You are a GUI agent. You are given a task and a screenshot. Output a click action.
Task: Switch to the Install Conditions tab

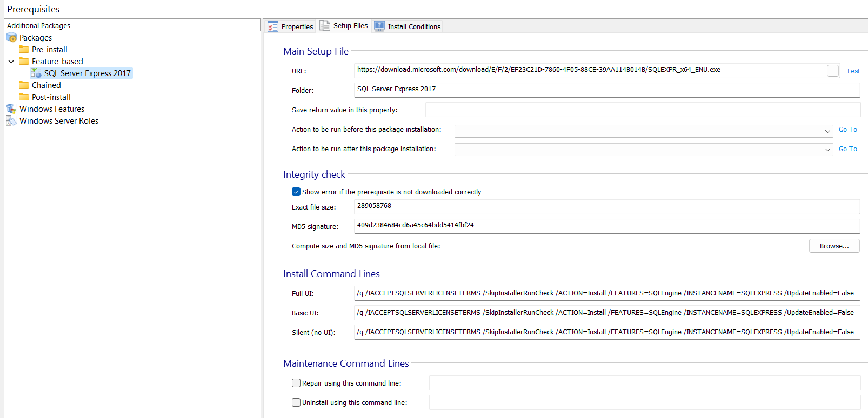pyautogui.click(x=408, y=26)
